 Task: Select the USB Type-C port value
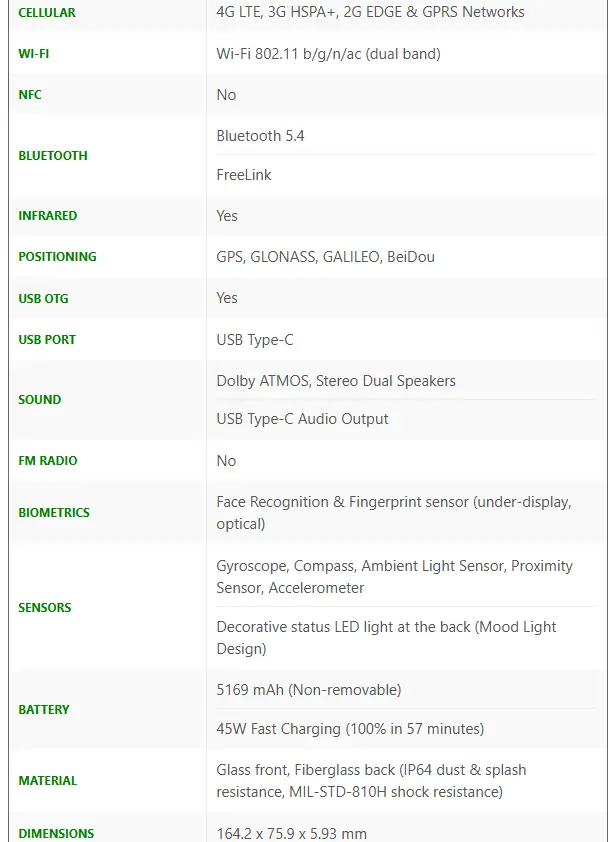pyautogui.click(x=255, y=340)
